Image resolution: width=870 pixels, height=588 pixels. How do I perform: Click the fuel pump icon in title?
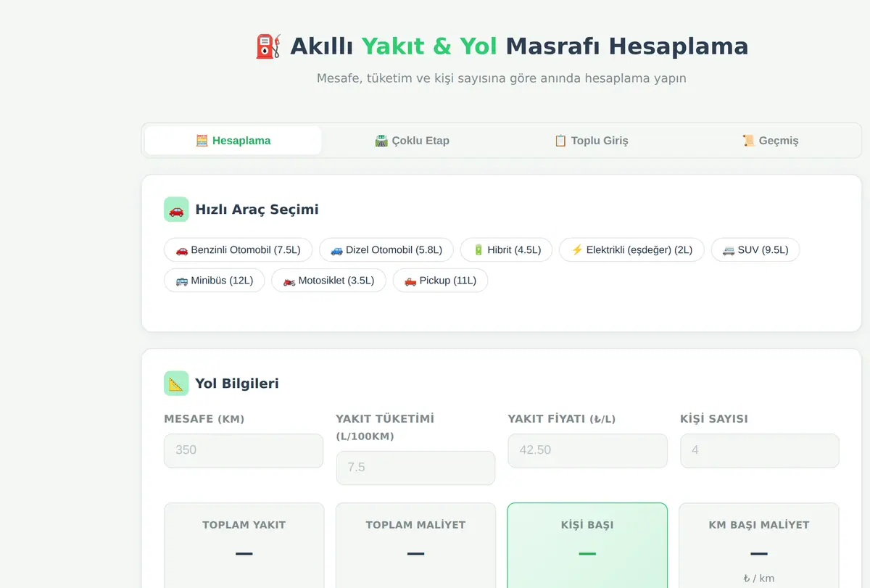coord(268,46)
